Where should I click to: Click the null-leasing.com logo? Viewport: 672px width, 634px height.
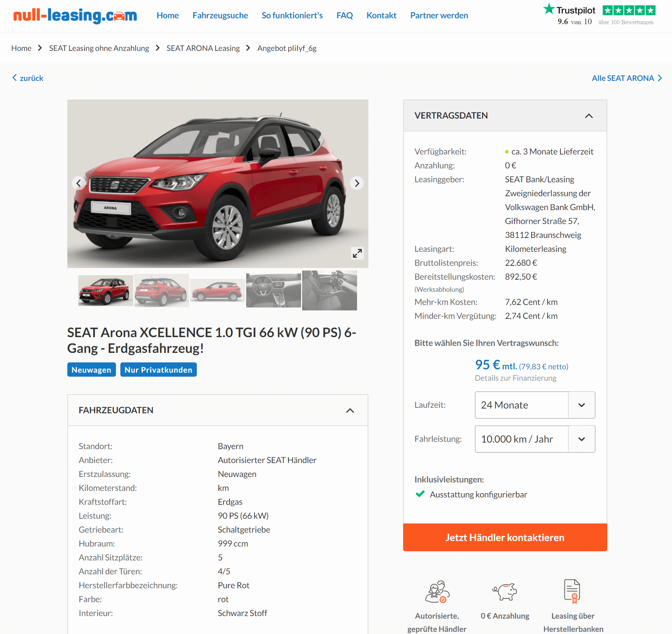click(x=75, y=15)
